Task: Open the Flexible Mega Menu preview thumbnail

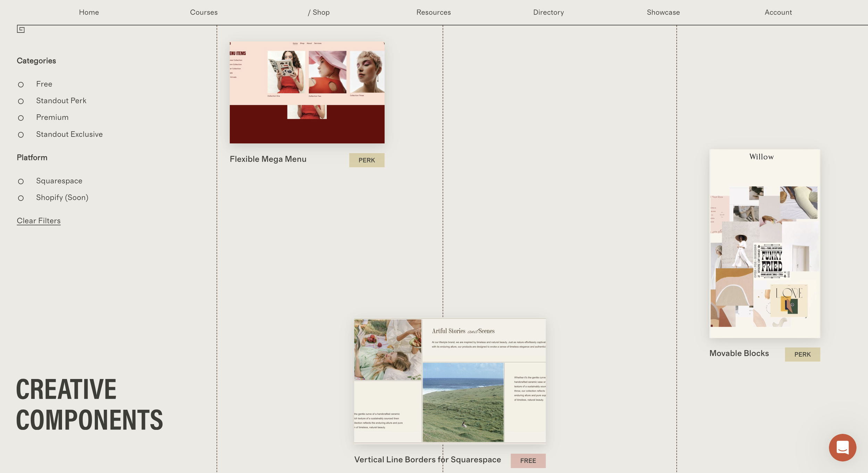Action: [x=307, y=92]
